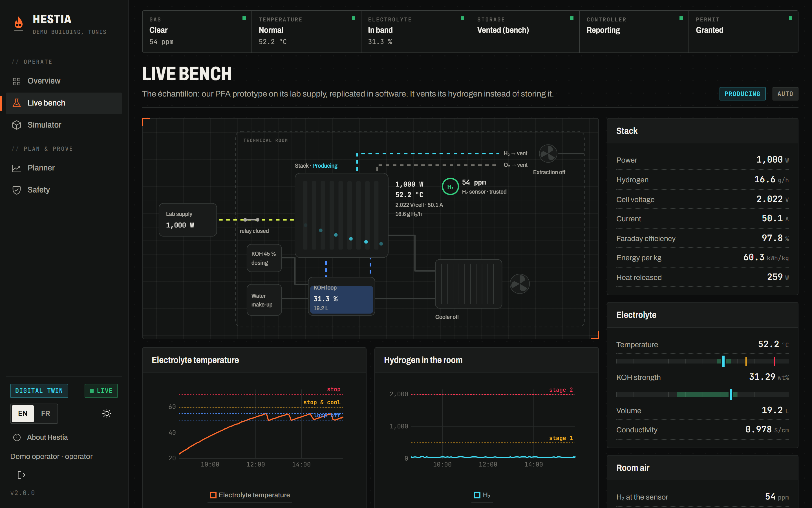Open the Simulator page
Image resolution: width=812 pixels, height=508 pixels.
[64, 125]
